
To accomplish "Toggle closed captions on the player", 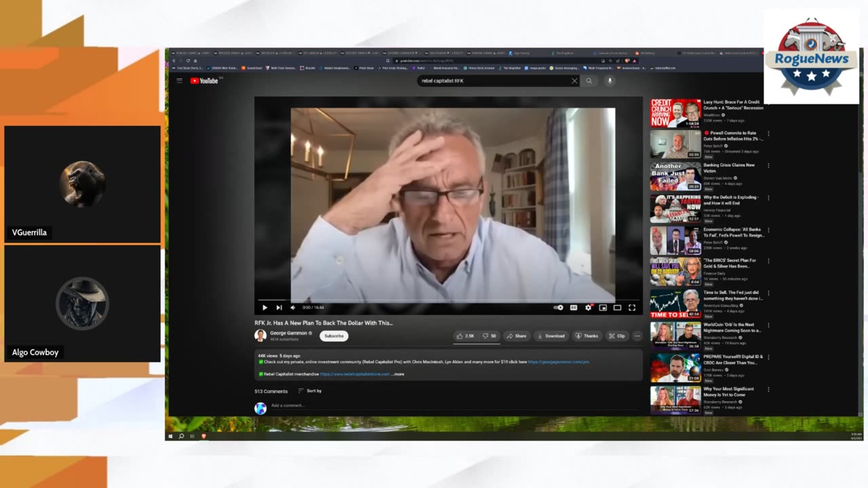I will pos(574,308).
